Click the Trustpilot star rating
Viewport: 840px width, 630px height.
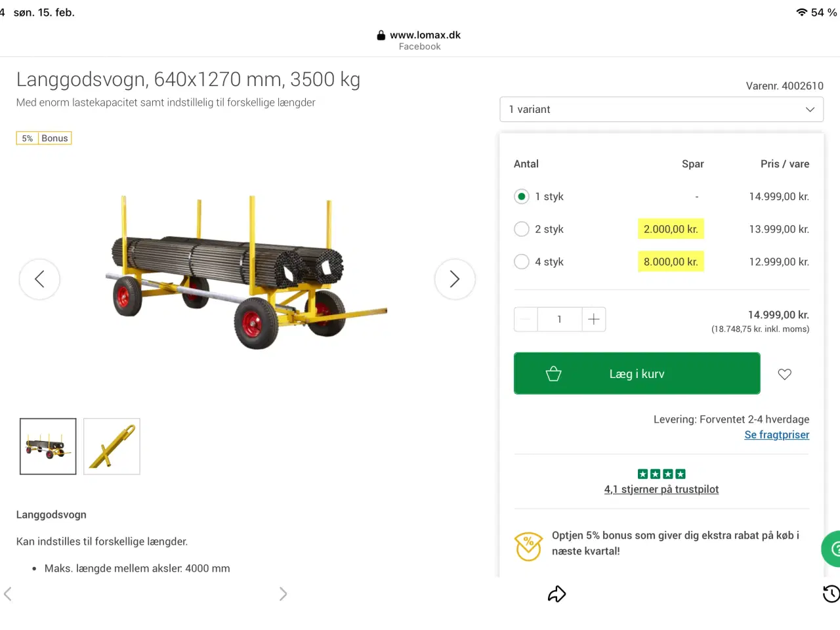click(661, 473)
